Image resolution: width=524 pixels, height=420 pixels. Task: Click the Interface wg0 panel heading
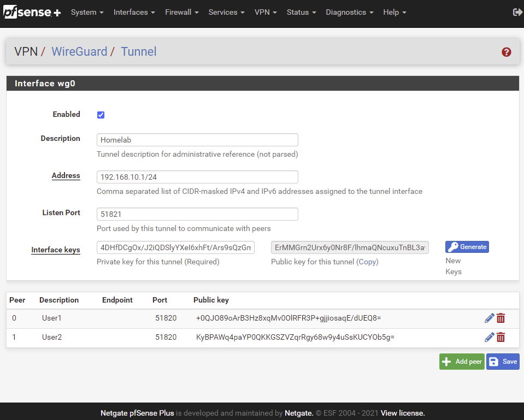(263, 83)
